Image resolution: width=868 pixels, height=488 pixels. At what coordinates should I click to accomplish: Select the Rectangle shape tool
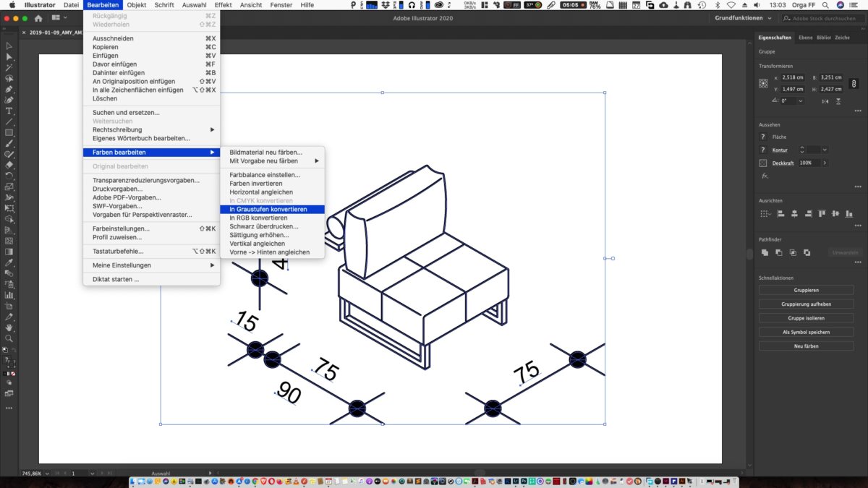pos(9,132)
